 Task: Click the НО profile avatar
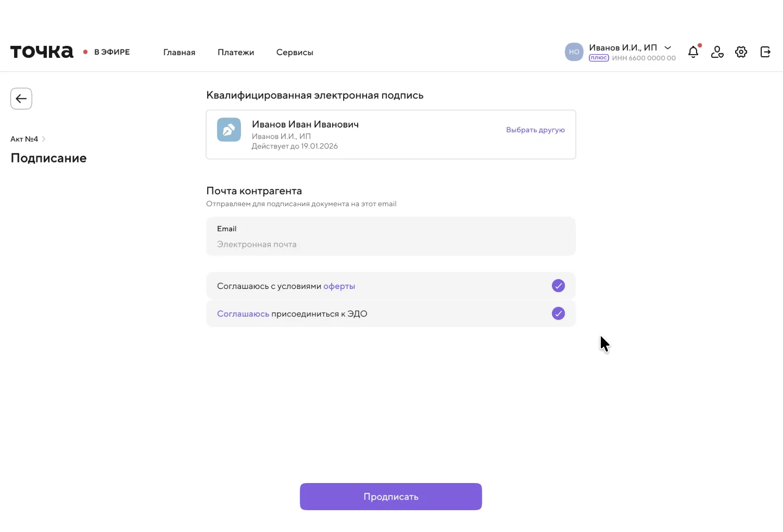click(574, 52)
